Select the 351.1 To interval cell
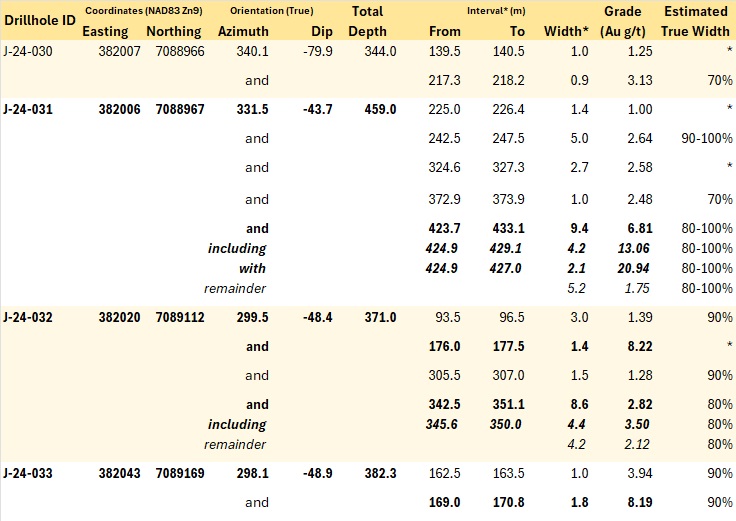The image size is (736, 521). 508,405
